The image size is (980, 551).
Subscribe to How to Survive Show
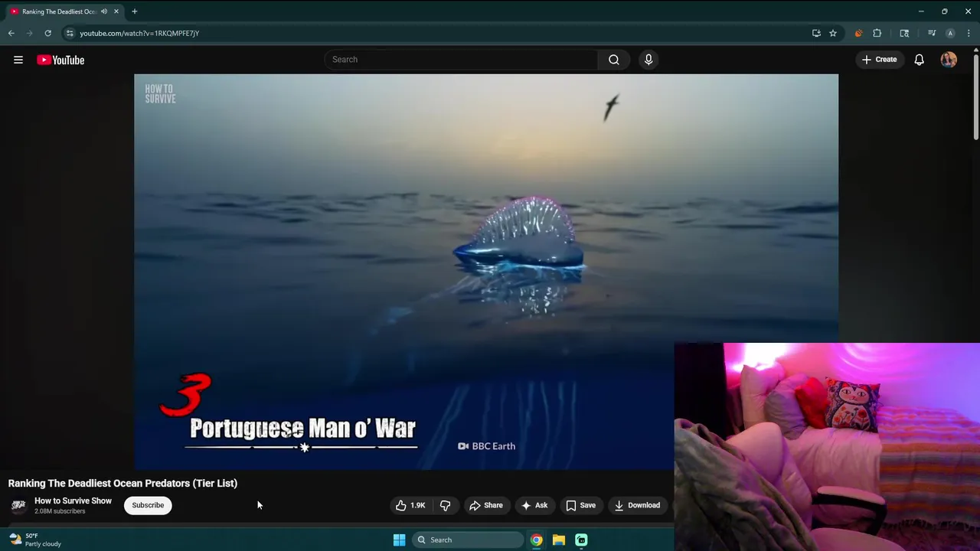click(148, 505)
